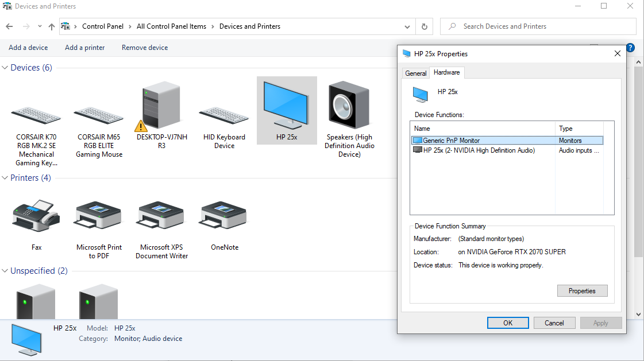644x361 pixels.
Task: Switch to the Hardware tab
Action: click(447, 72)
